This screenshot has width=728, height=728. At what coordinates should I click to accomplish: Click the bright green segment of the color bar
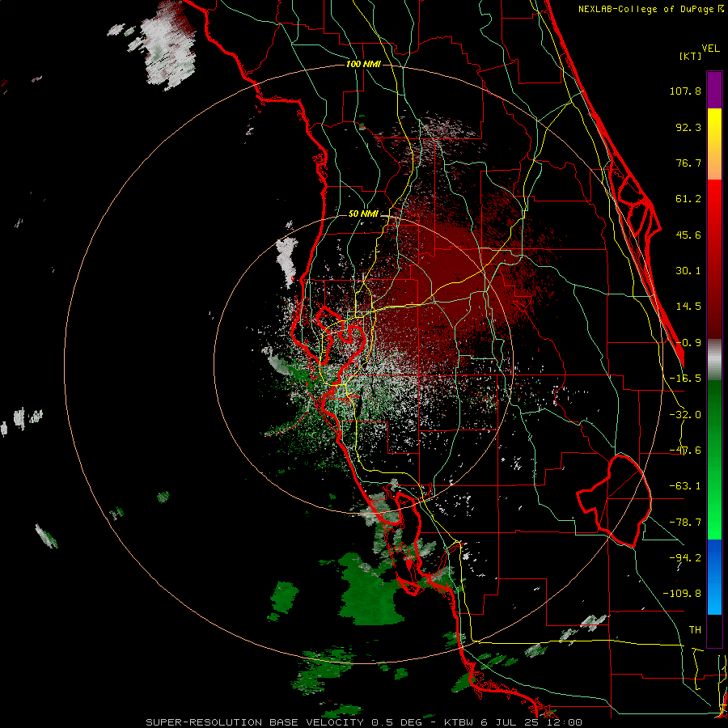(714, 459)
